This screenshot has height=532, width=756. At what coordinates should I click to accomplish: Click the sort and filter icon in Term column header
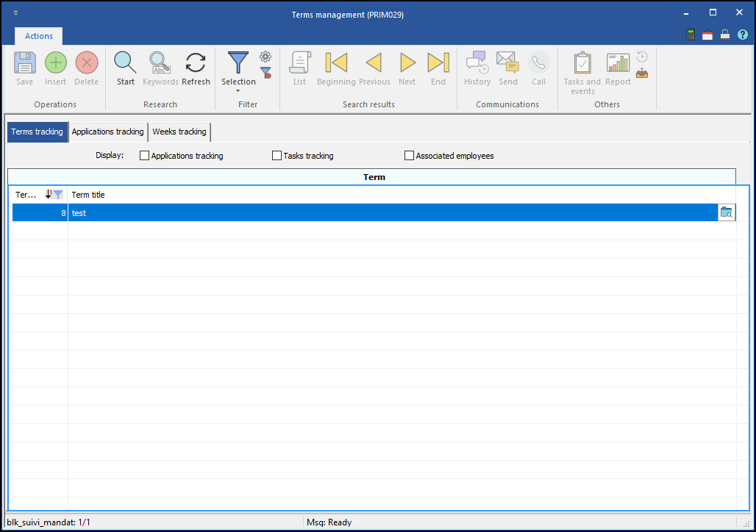54,194
